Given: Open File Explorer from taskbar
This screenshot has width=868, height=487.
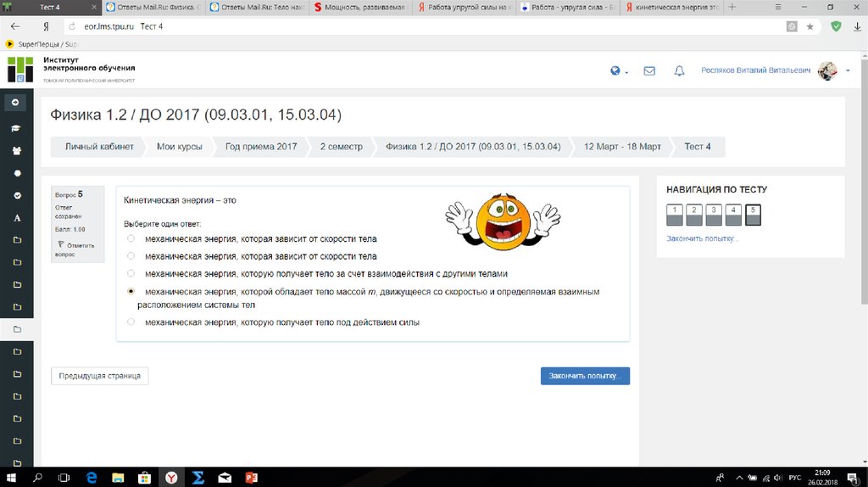Looking at the screenshot, I should point(118,477).
